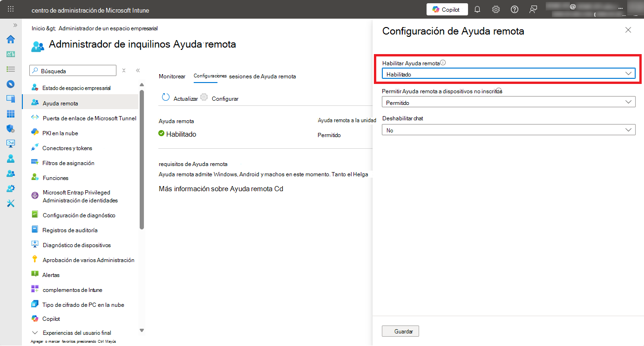Image resolution: width=644 pixels, height=346 pixels.
Task: Show info tooltip for Permitir Ayuda remota a dispositivos
Action: coord(499,90)
